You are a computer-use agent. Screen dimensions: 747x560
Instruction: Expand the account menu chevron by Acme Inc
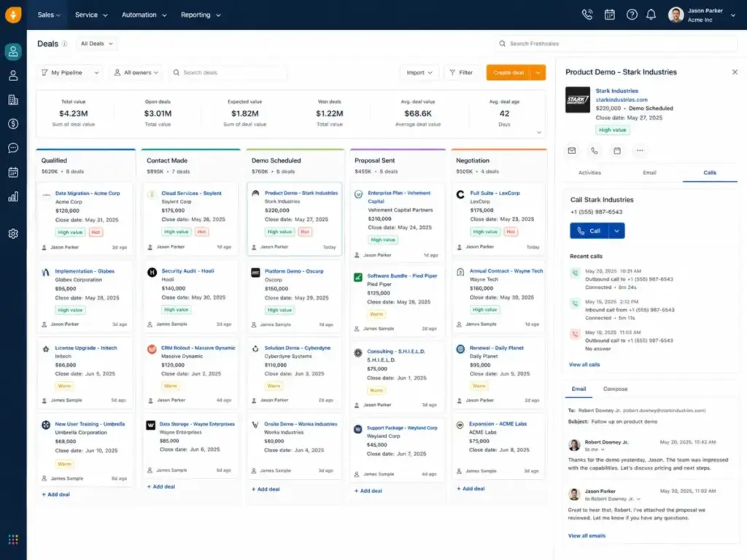coord(732,15)
